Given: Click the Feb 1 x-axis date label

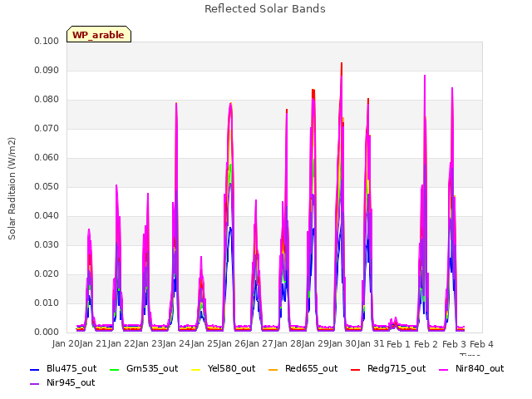Looking at the screenshot, I should [398, 344].
